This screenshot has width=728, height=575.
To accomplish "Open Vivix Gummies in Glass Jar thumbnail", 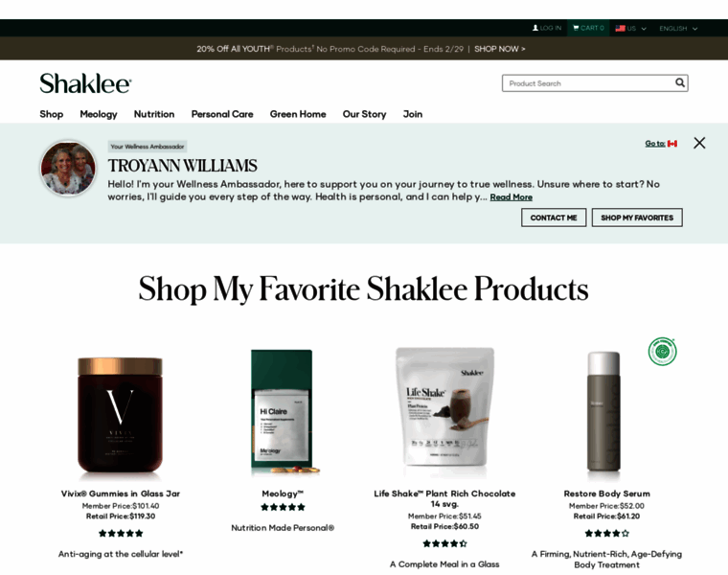I will [121, 414].
